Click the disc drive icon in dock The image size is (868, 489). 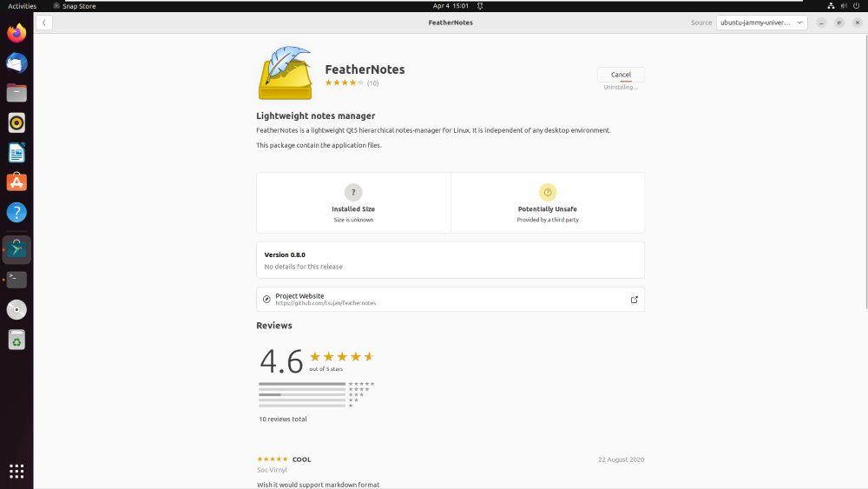pos(16,309)
